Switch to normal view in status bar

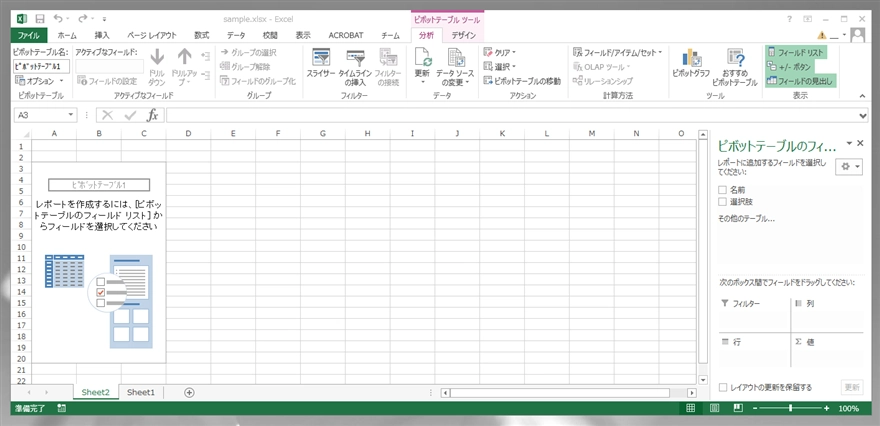tap(691, 408)
